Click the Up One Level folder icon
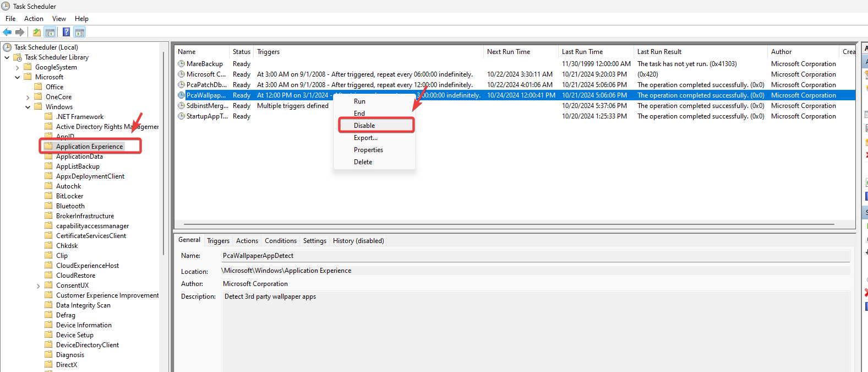The height and width of the screenshot is (372, 868). tap(36, 32)
